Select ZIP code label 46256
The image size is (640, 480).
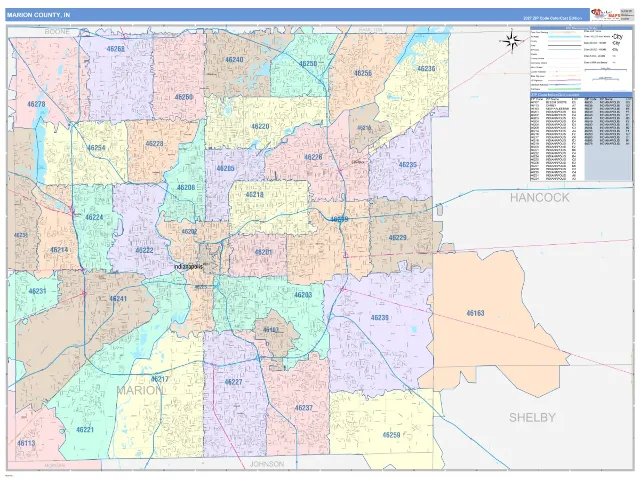coord(362,73)
